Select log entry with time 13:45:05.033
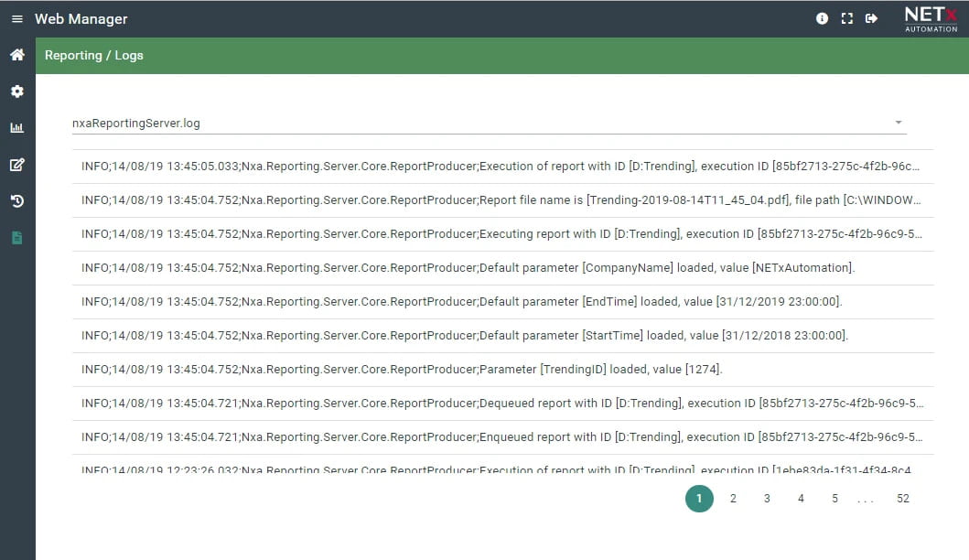 503,167
